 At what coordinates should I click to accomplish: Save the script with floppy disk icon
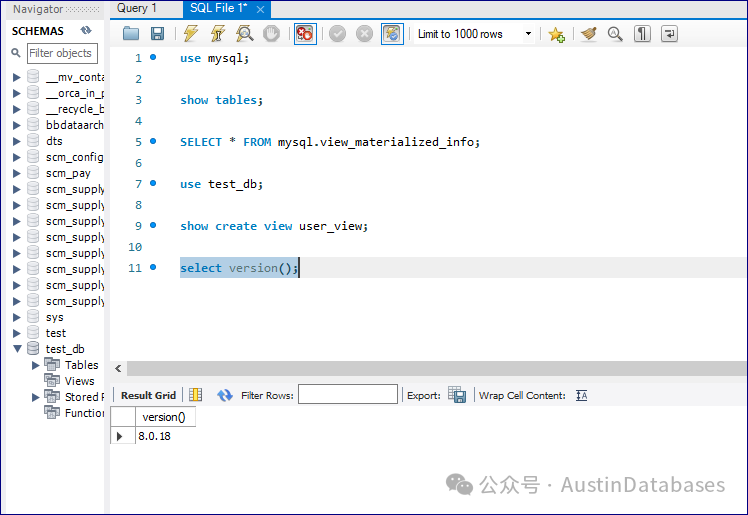click(157, 34)
